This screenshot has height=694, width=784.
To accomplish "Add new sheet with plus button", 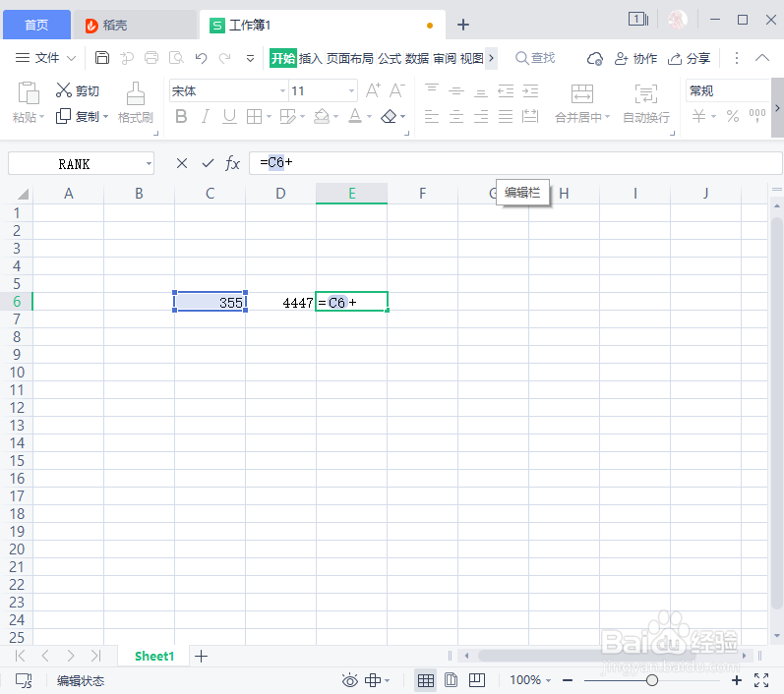I will [x=201, y=656].
